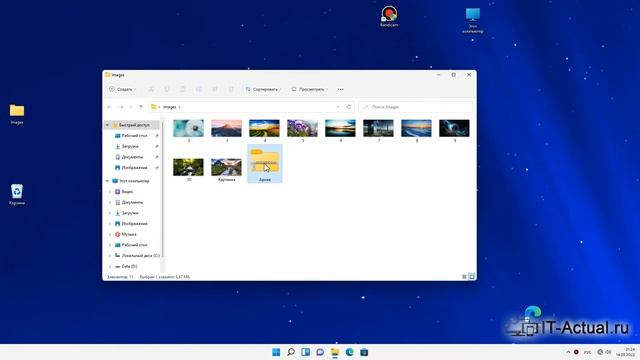Go up one folder level arrow
This screenshot has width=640, height=360.
tap(141, 107)
